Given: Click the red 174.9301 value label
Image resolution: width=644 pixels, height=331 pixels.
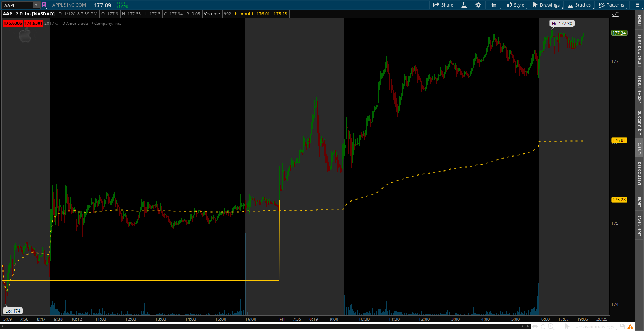Looking at the screenshot, I should click(33, 24).
